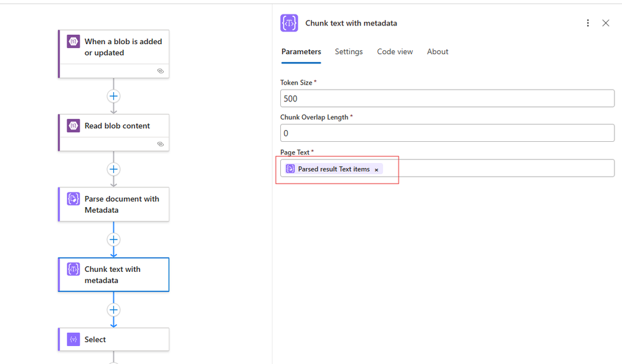The height and width of the screenshot is (364, 622).
Task: Click the Chunk text panel header icon
Action: click(290, 23)
